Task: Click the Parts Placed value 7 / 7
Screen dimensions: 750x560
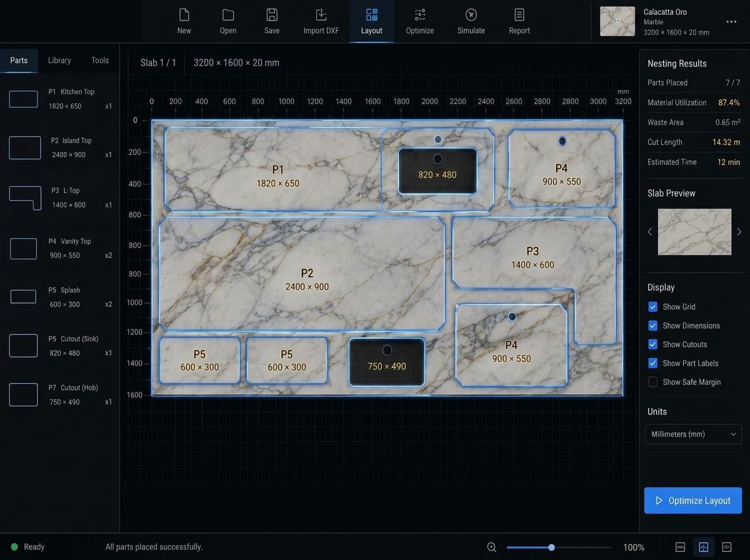Action: click(732, 82)
